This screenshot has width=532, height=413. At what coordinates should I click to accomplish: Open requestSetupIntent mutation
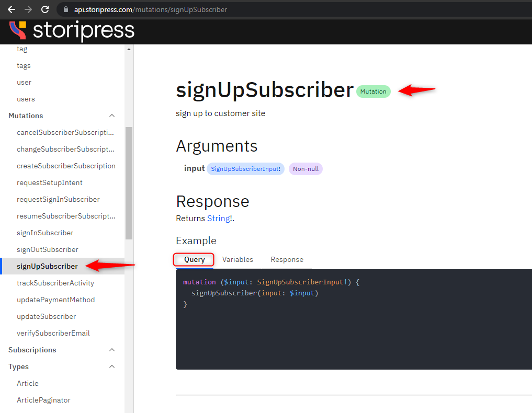coord(50,183)
